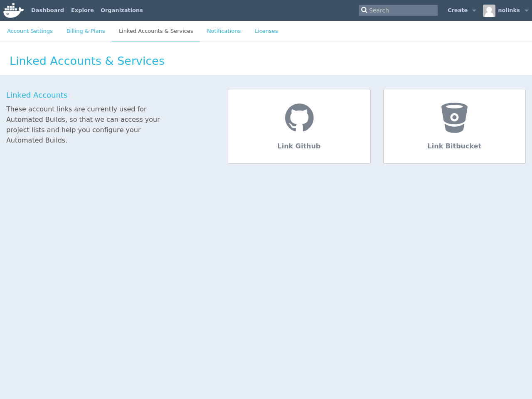This screenshot has height=399, width=532.
Task: Click the Link Github card
Action: click(299, 126)
